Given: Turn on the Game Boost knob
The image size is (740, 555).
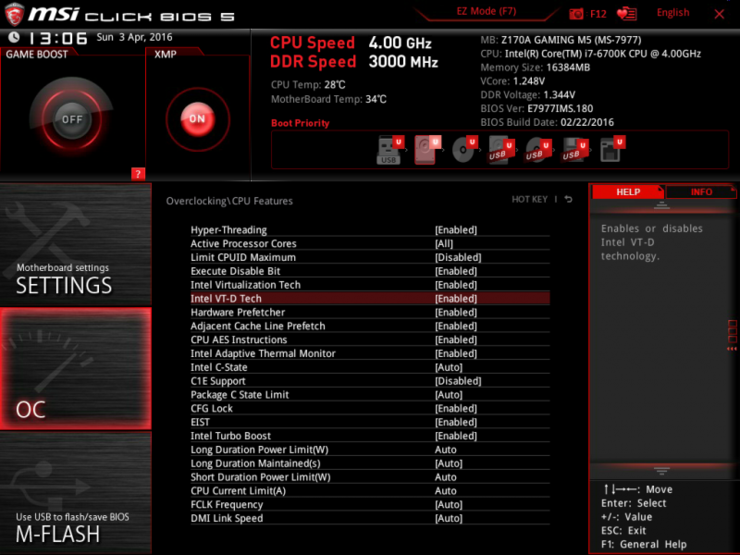Looking at the screenshot, I should click(72, 119).
